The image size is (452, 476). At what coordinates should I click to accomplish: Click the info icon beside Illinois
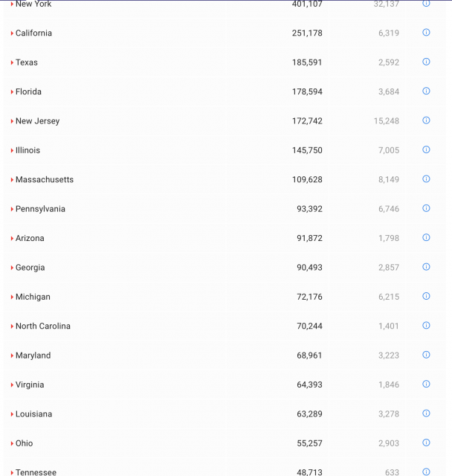coord(426,149)
